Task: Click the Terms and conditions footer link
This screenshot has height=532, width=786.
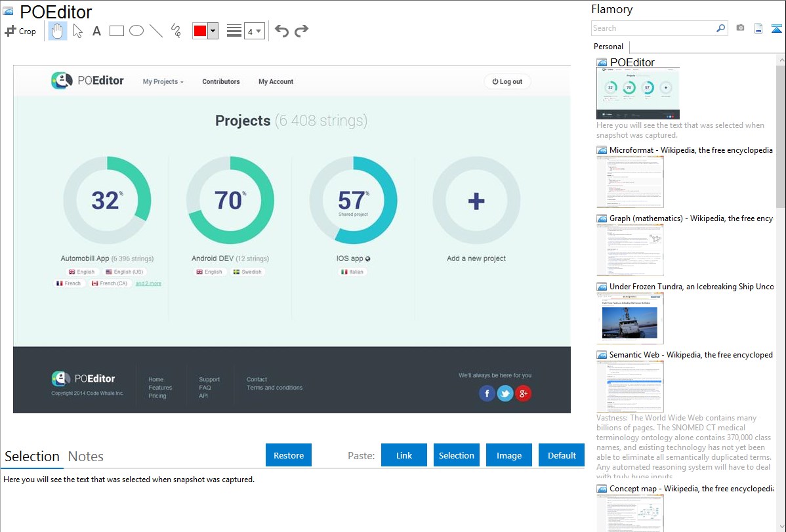Action: [275, 388]
